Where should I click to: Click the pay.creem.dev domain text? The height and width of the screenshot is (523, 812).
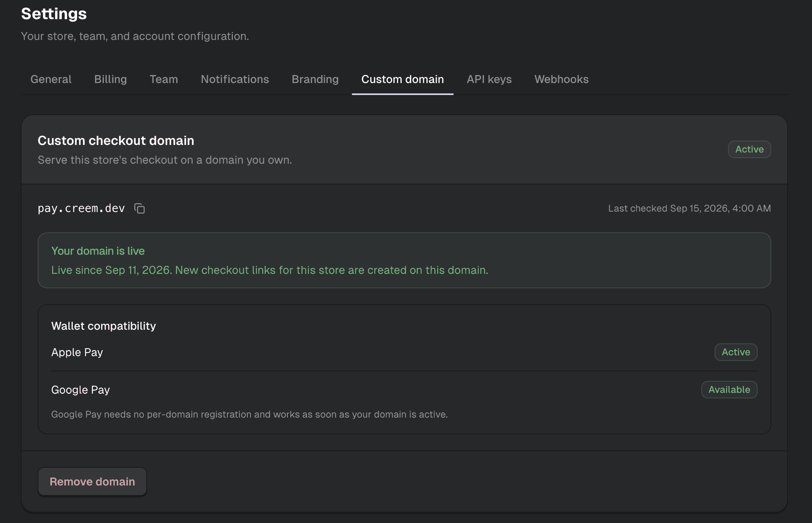click(x=82, y=208)
